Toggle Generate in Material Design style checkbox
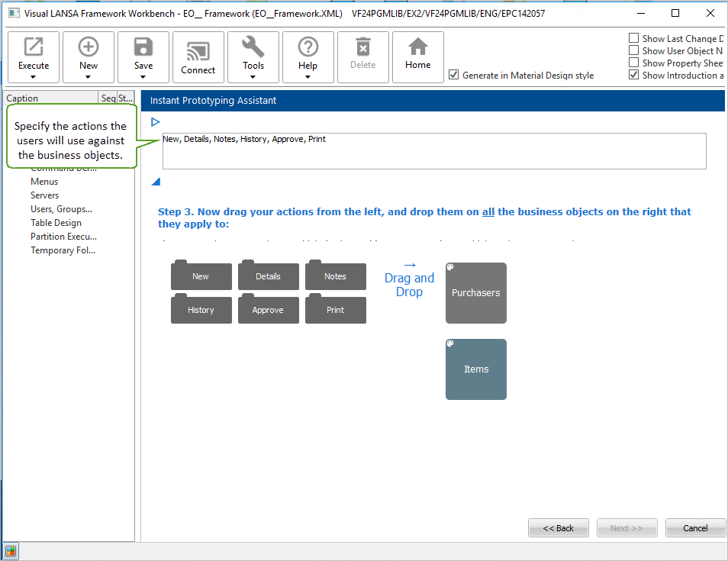Image resolution: width=728 pixels, height=561 pixels. pos(453,75)
